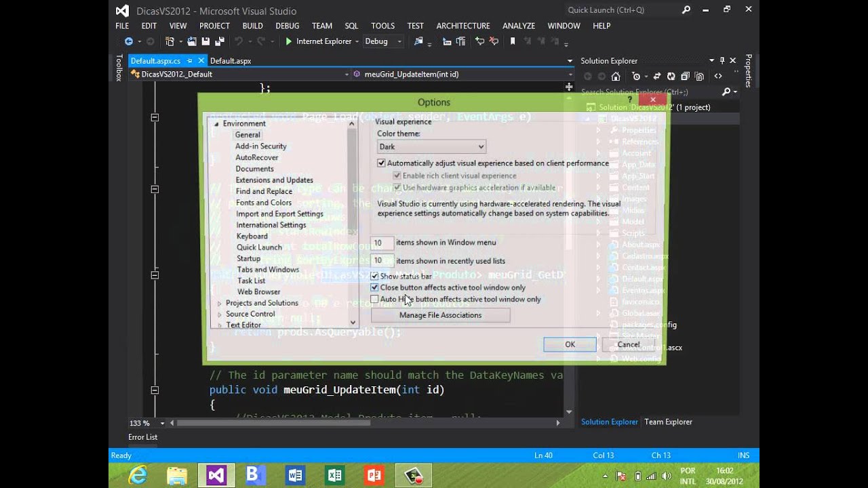Select Keyboard in the options tree
This screenshot has height=488, width=868.
252,237
